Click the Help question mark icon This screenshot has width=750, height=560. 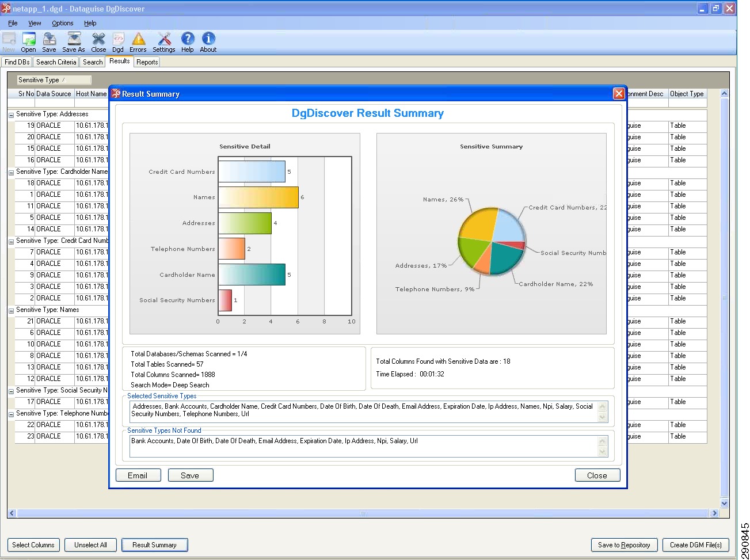point(188,41)
